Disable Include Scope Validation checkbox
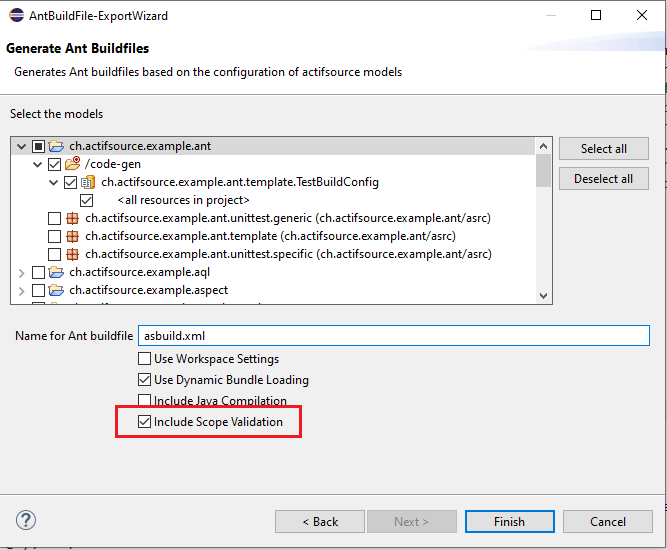Screen dimensions: 667x550 coord(144,422)
